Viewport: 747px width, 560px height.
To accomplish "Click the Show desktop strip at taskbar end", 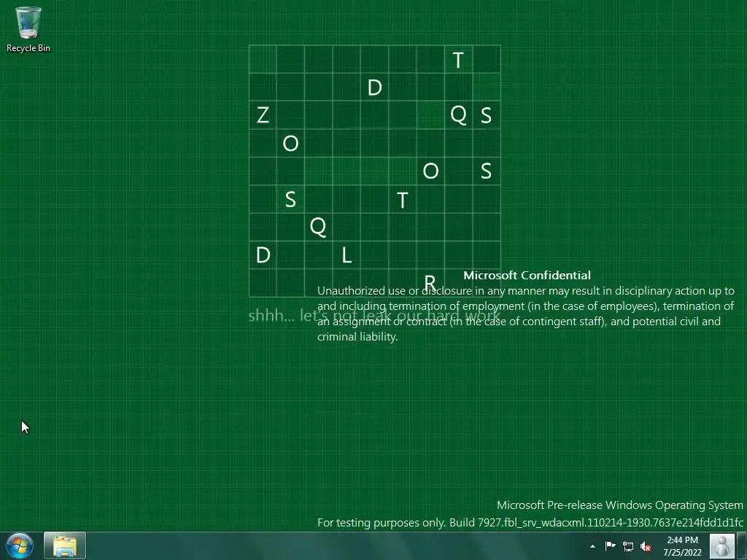I will click(x=741, y=545).
